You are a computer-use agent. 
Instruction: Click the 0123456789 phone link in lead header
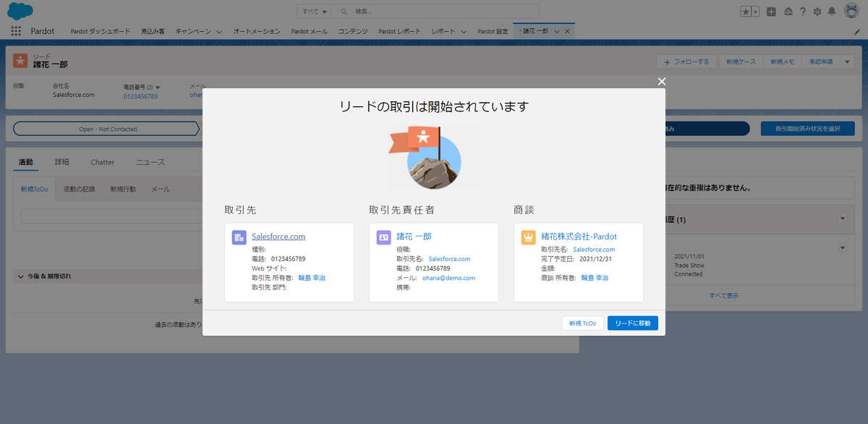pos(140,96)
